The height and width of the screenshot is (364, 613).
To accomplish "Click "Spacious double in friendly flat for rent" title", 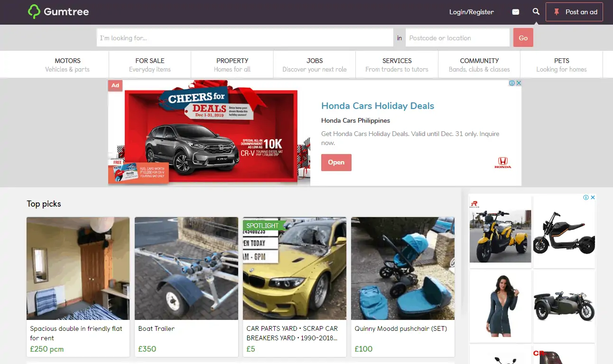I will tap(76, 333).
